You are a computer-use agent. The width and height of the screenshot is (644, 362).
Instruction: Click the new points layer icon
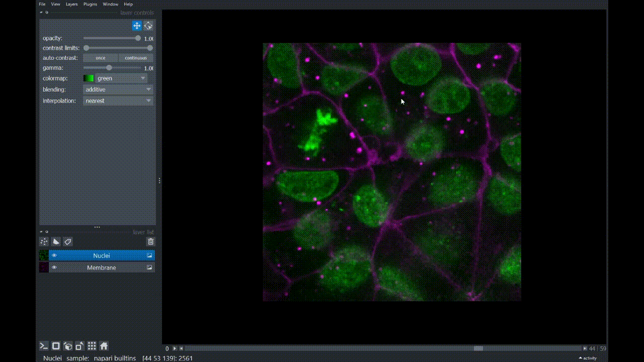coord(44,242)
